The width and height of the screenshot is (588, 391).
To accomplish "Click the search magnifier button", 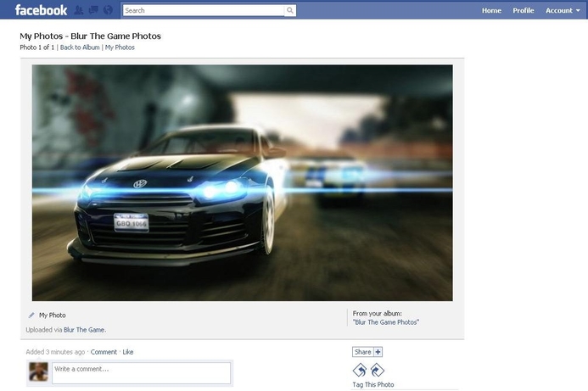I will (x=290, y=10).
